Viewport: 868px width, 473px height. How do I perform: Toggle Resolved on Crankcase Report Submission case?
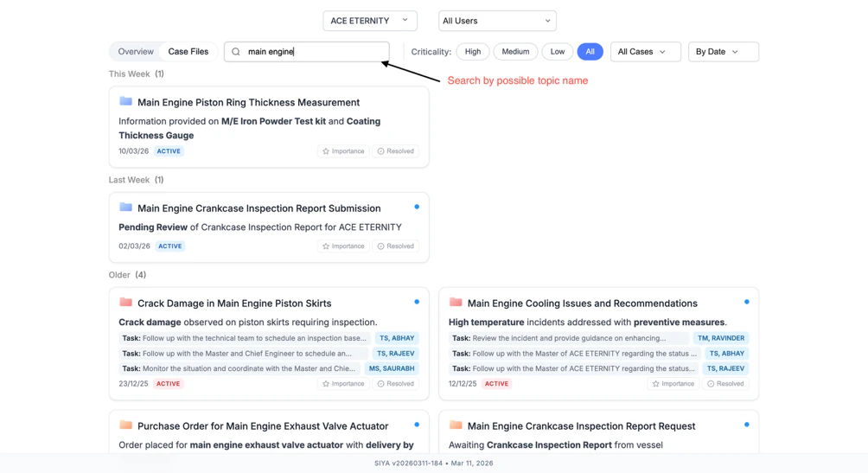pyautogui.click(x=395, y=246)
